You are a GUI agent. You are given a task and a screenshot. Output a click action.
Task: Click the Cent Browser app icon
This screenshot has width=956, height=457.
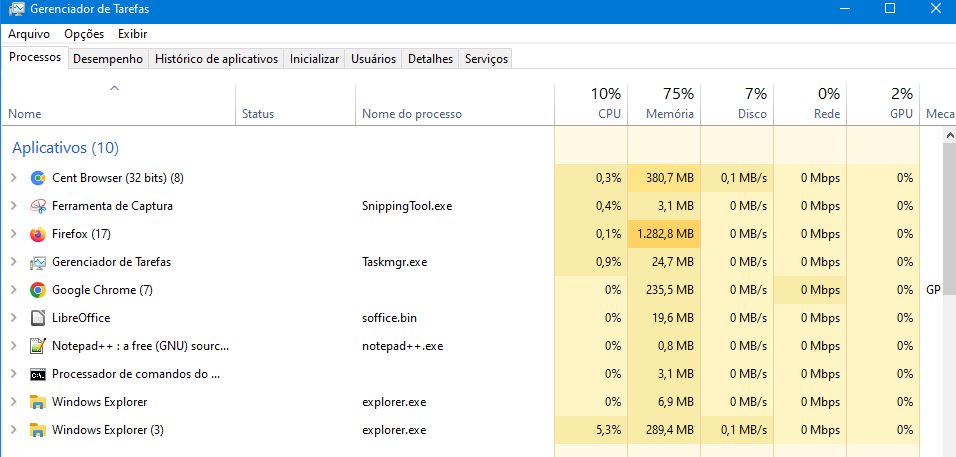pos(38,178)
